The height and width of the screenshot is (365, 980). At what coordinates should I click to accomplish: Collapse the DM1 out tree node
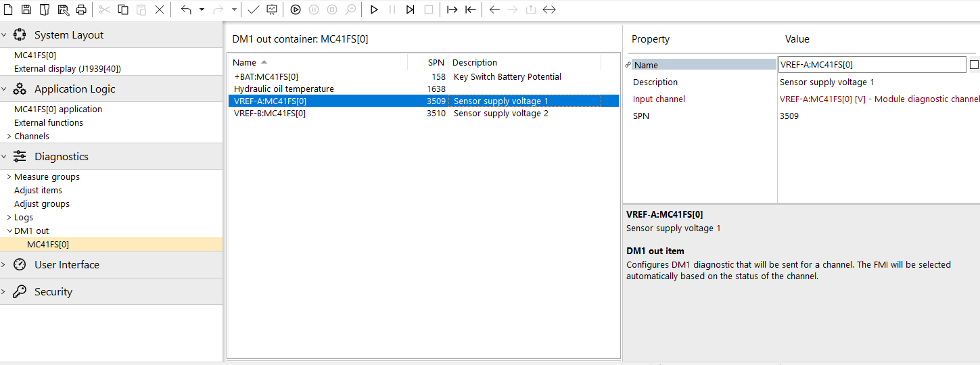(9, 230)
